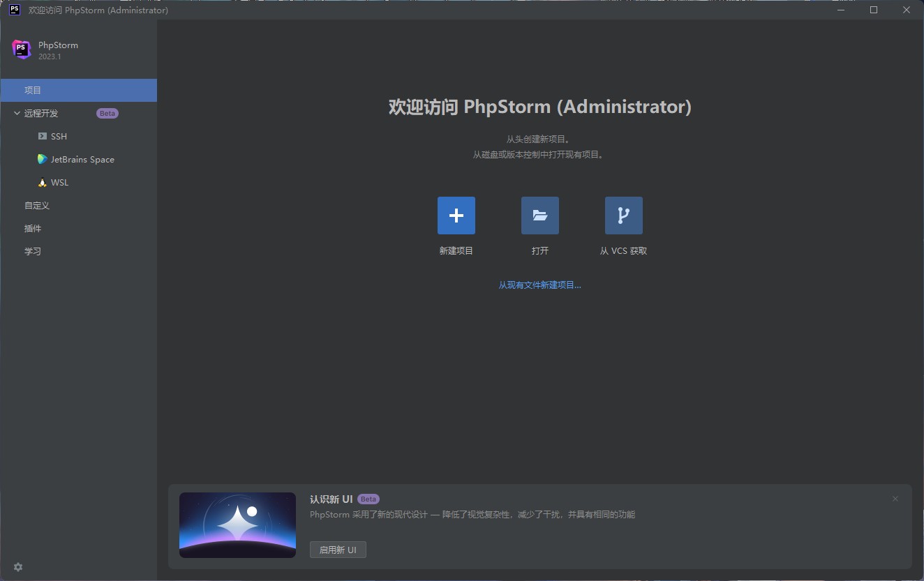Collapse the 远程开发 section chevron
Viewport: 924px width, 581px height.
click(x=17, y=113)
